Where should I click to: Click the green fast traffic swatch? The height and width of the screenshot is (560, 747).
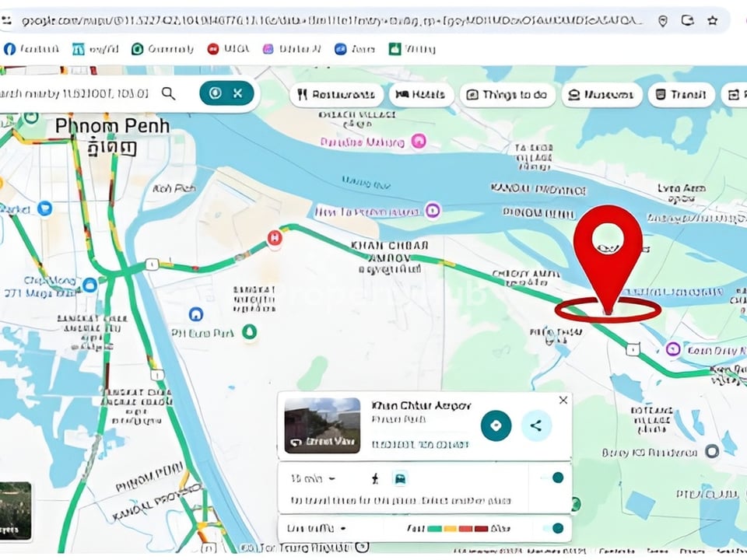point(434,529)
